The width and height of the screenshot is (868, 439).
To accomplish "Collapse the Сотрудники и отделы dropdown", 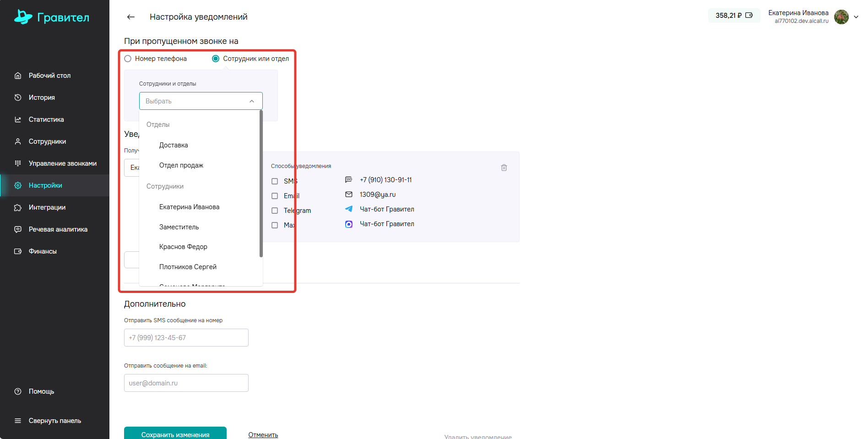I will coord(251,101).
